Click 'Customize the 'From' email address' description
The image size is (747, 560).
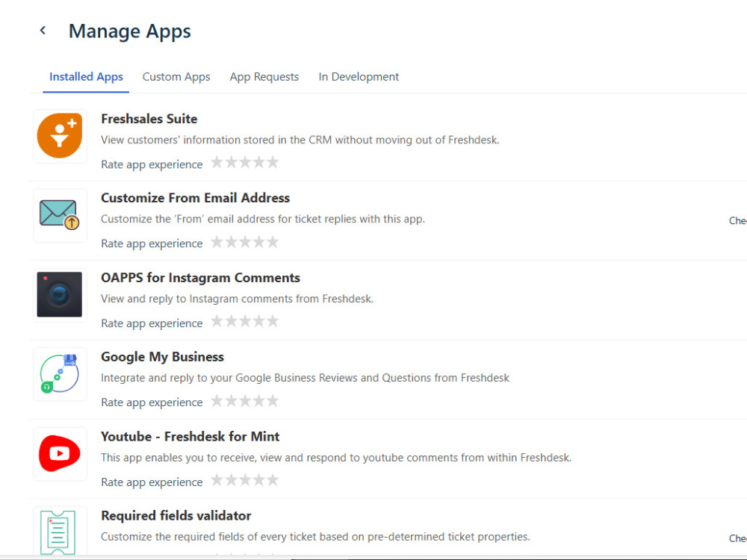click(x=262, y=219)
